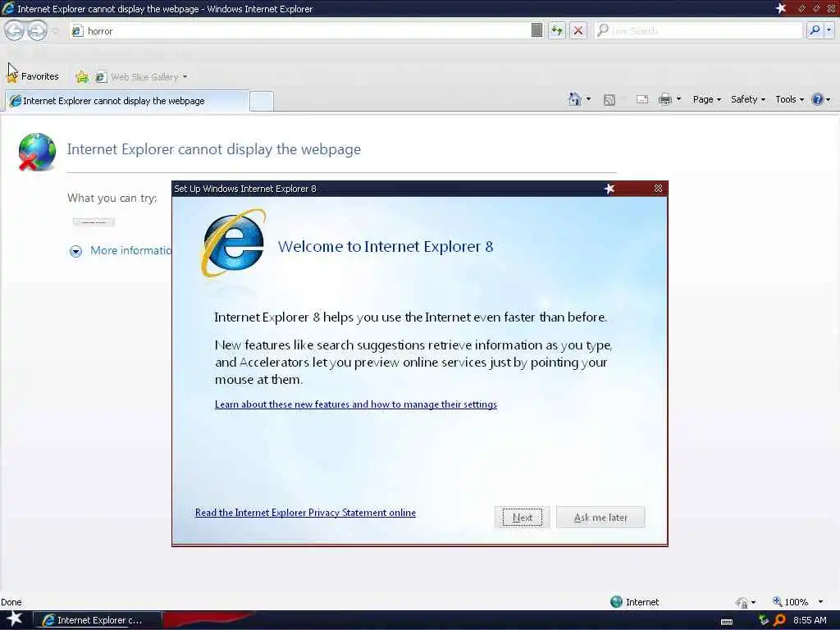Click the Live Search box
This screenshot has height=630, width=840.
tap(700, 30)
